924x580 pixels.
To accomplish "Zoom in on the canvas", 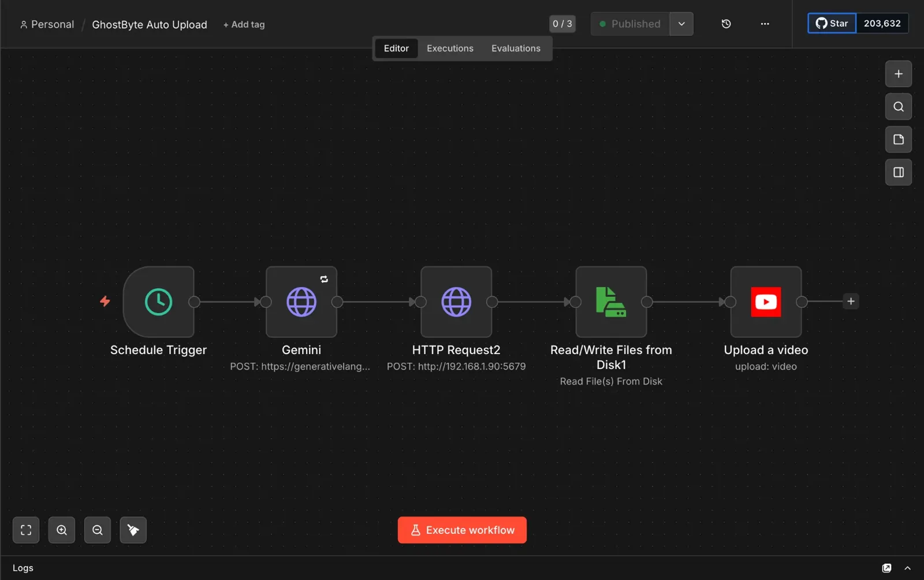I will [62, 530].
